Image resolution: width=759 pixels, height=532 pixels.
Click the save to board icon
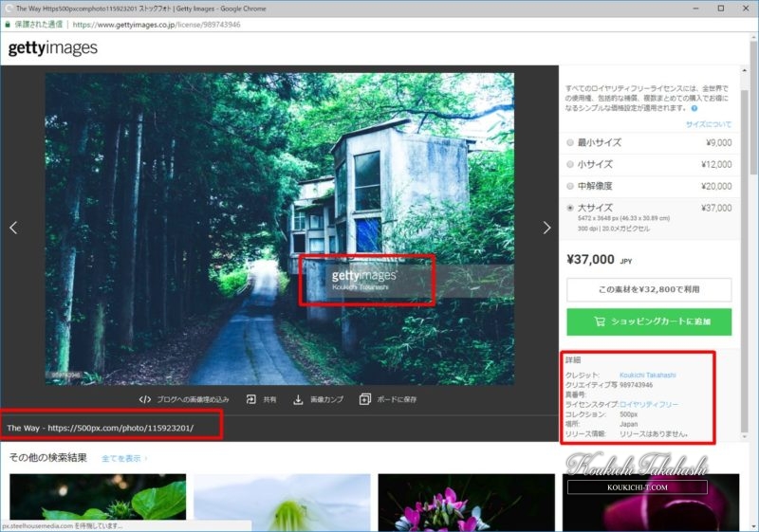[365, 399]
